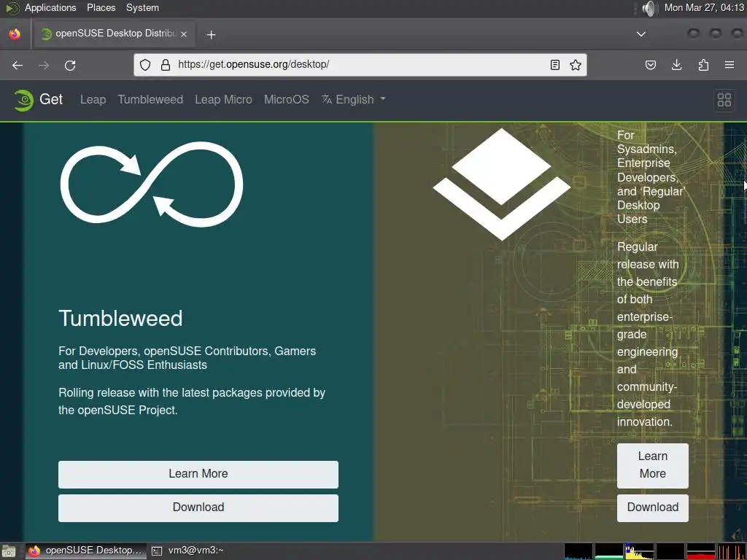Open the Pocket save icon
The image size is (747, 560).
pyautogui.click(x=650, y=65)
